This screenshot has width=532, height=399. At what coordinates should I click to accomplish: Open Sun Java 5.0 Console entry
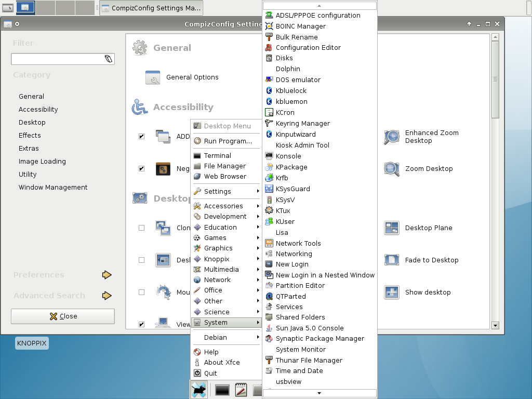pyautogui.click(x=320, y=328)
